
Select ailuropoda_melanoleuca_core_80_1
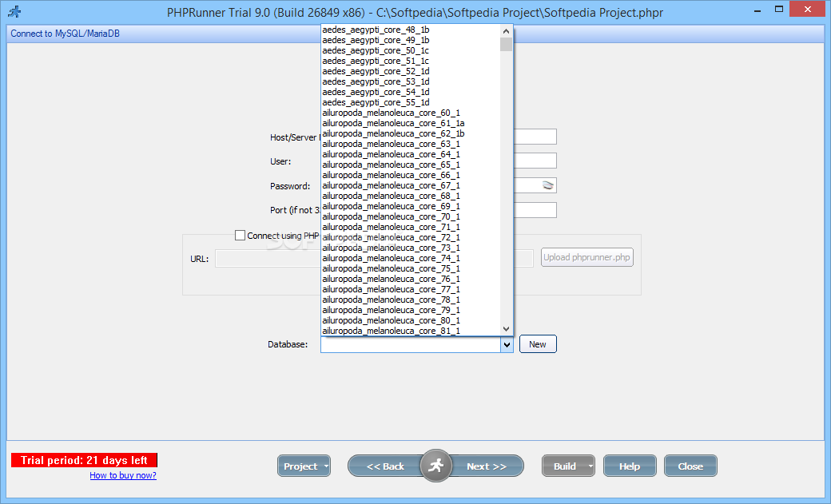pyautogui.click(x=410, y=320)
